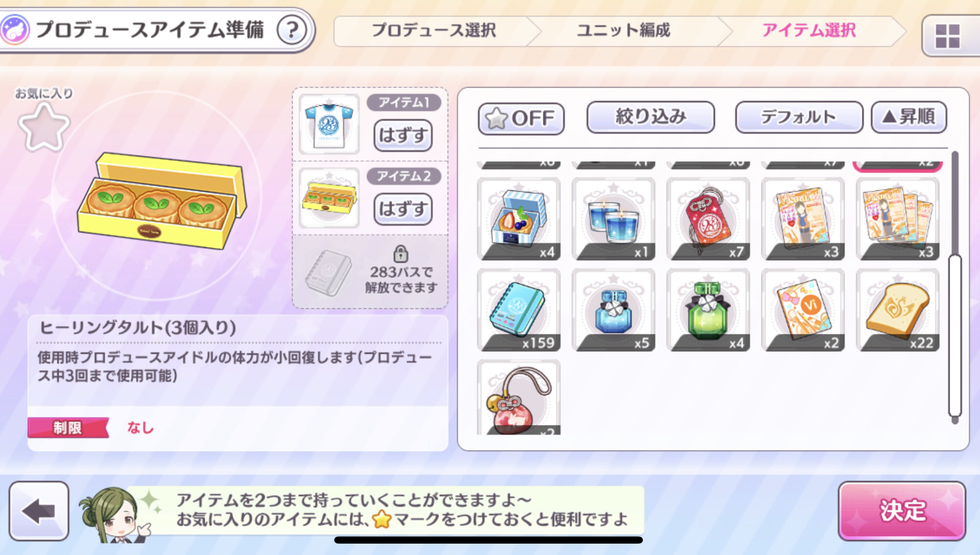
Task: Select the fruit tart box item
Action: pos(519,219)
